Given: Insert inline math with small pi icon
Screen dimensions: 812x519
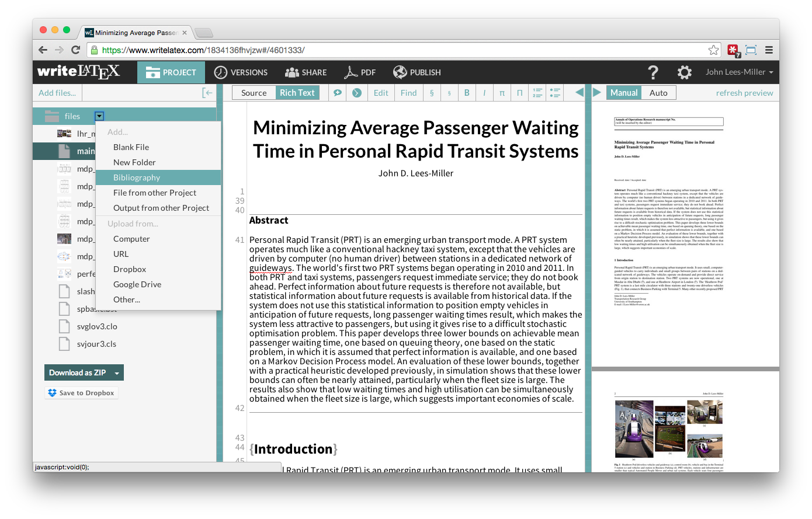Looking at the screenshot, I should coord(502,93).
